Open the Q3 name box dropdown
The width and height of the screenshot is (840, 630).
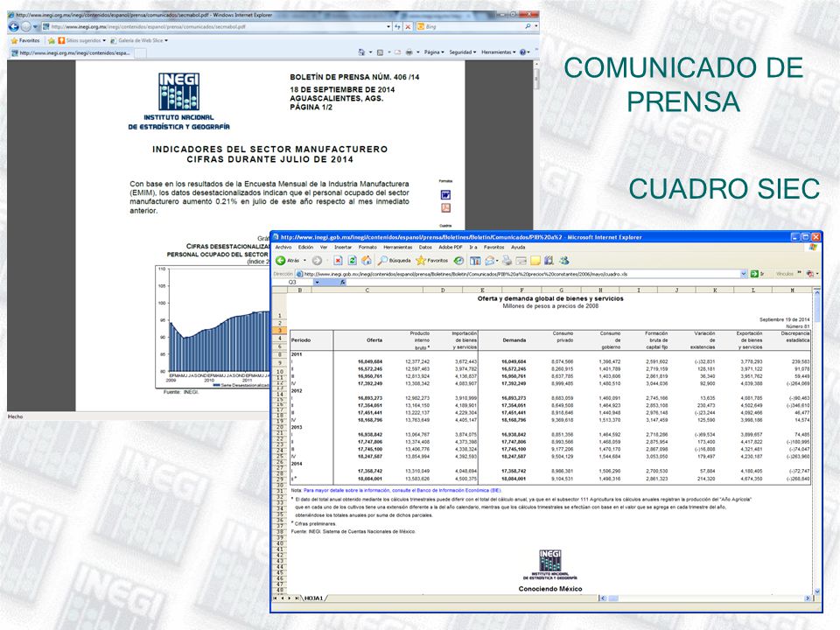coord(317,283)
